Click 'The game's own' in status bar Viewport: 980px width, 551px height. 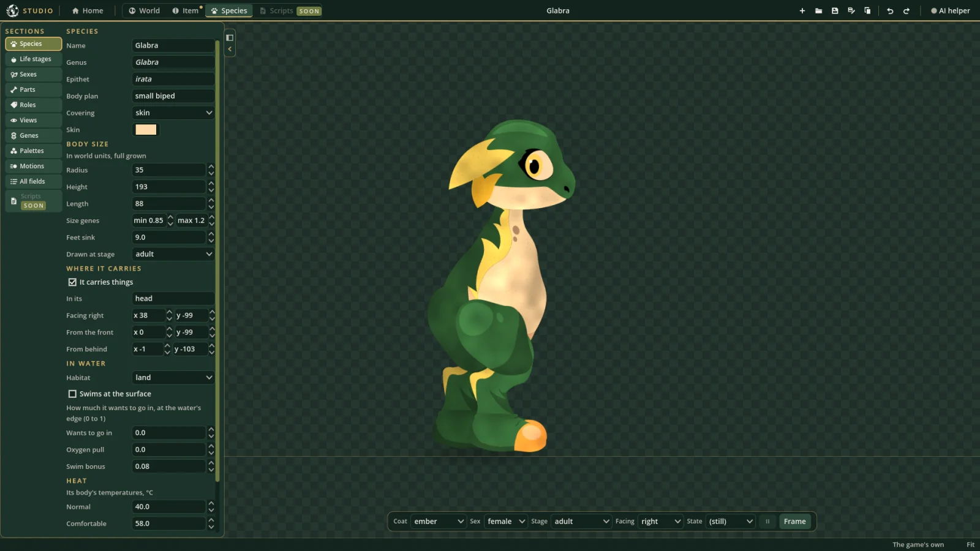[918, 545]
